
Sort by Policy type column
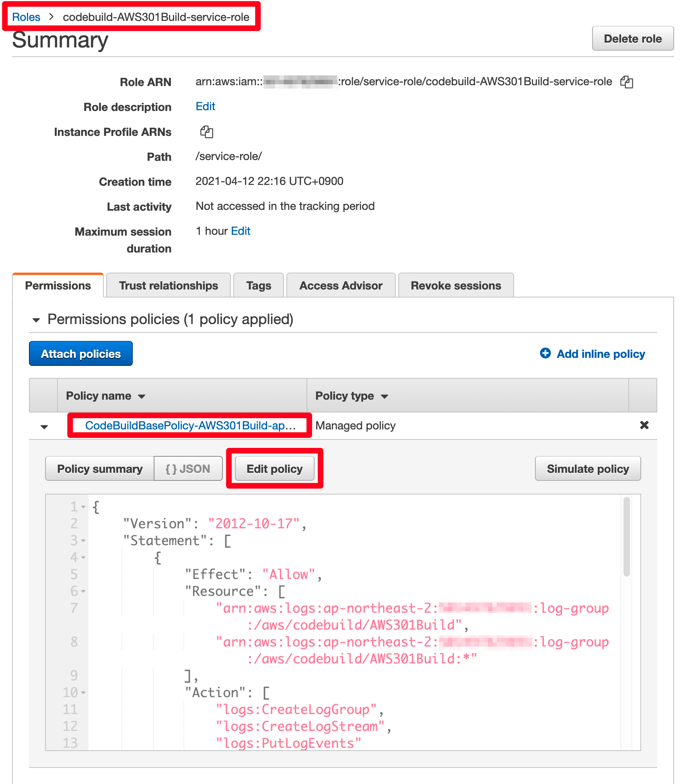click(352, 396)
